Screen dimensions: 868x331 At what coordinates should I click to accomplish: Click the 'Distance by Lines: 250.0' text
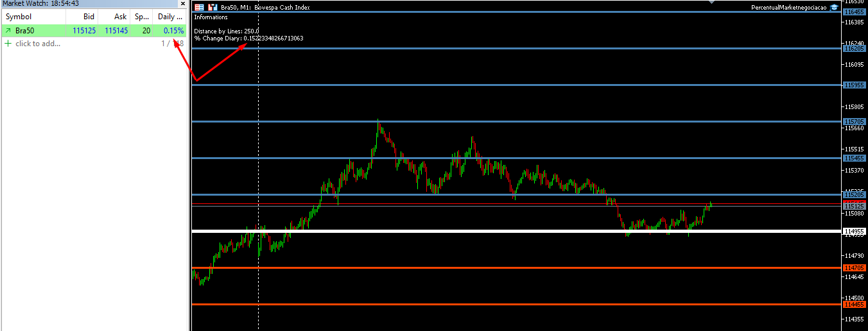click(x=227, y=31)
